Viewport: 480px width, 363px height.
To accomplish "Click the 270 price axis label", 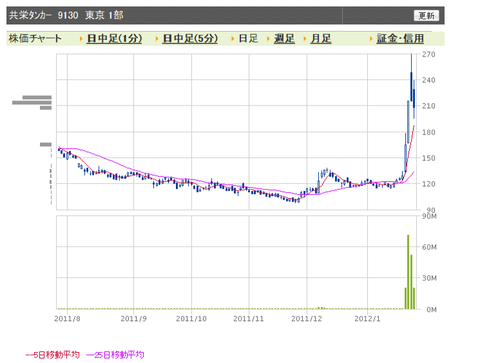I will (429, 54).
